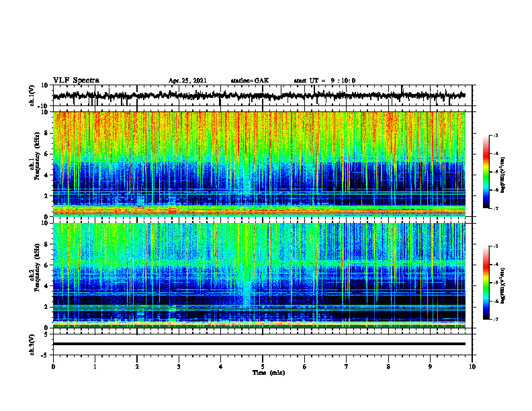Click the "-3" label on ch.1 colorbar
Screen dimensions: 532x411
tap(496, 135)
